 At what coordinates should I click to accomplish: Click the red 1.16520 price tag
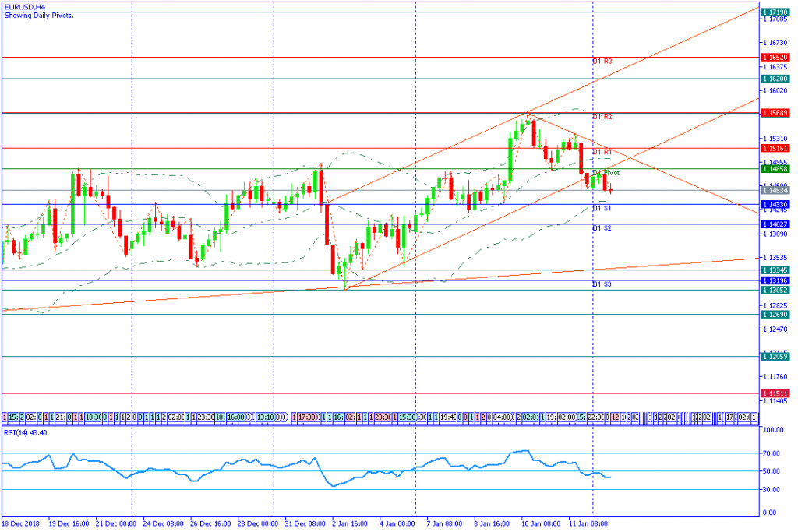[x=775, y=58]
